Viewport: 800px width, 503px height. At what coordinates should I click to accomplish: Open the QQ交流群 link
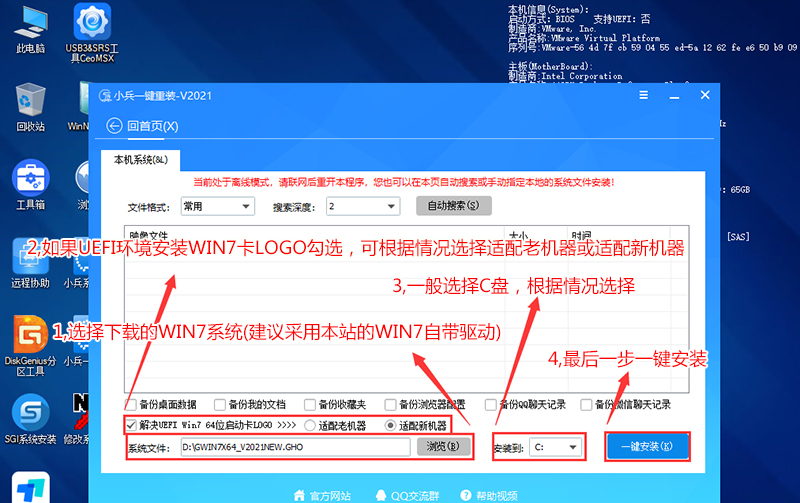pyautogui.click(x=407, y=495)
